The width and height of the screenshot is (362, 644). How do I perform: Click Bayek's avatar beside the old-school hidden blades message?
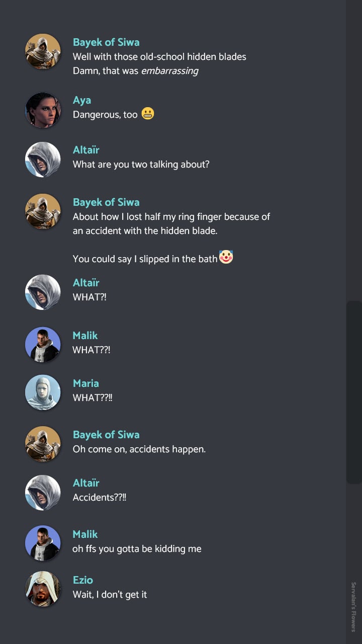pos(43,51)
